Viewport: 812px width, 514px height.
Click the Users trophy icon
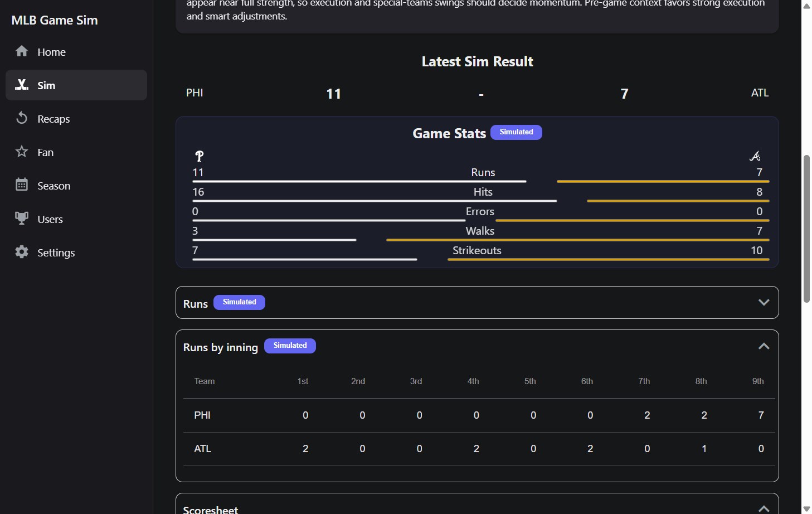pos(22,219)
